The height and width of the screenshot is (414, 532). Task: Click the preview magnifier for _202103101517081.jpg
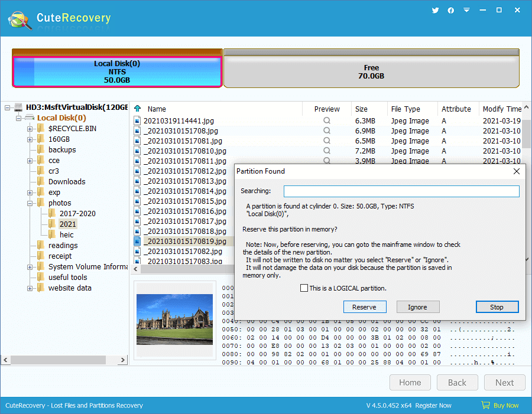[327, 141]
